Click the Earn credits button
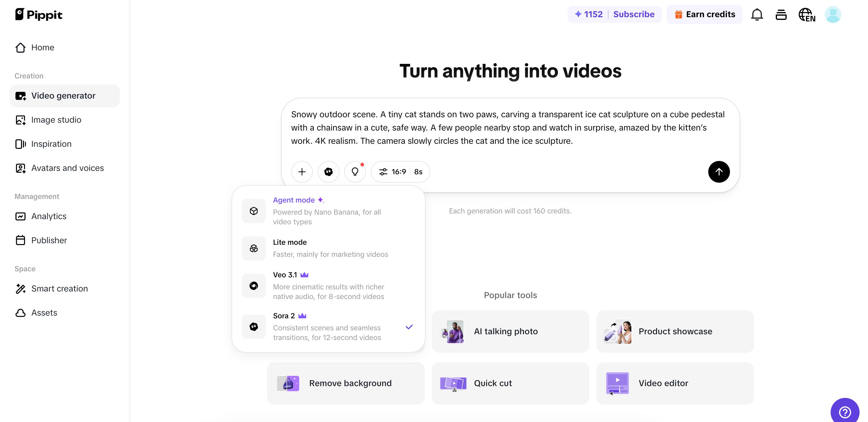 coord(705,14)
